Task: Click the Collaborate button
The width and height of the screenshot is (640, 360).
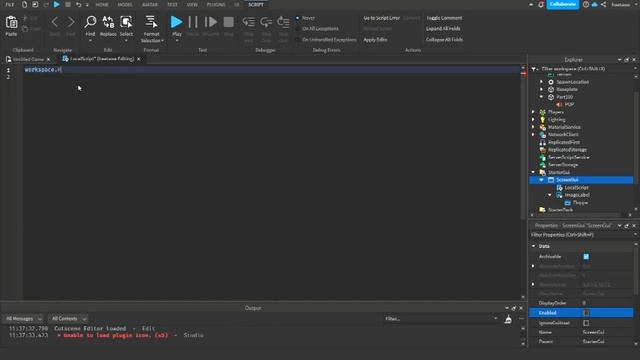Action: tap(562, 4)
